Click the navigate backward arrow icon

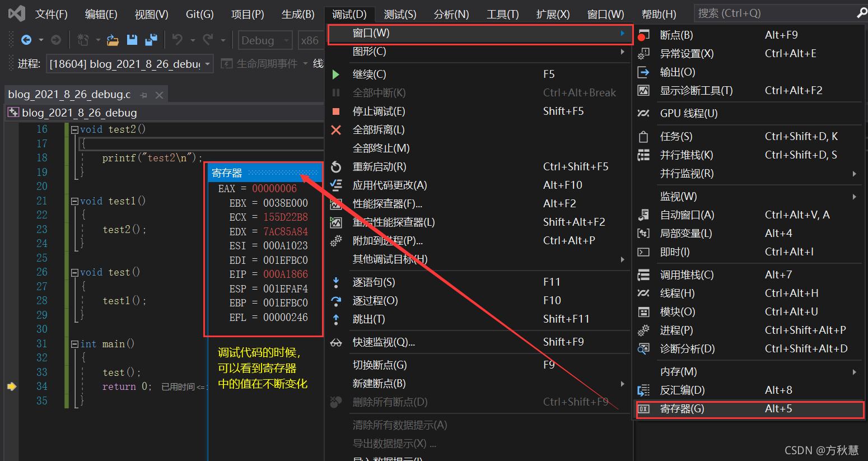[x=26, y=40]
